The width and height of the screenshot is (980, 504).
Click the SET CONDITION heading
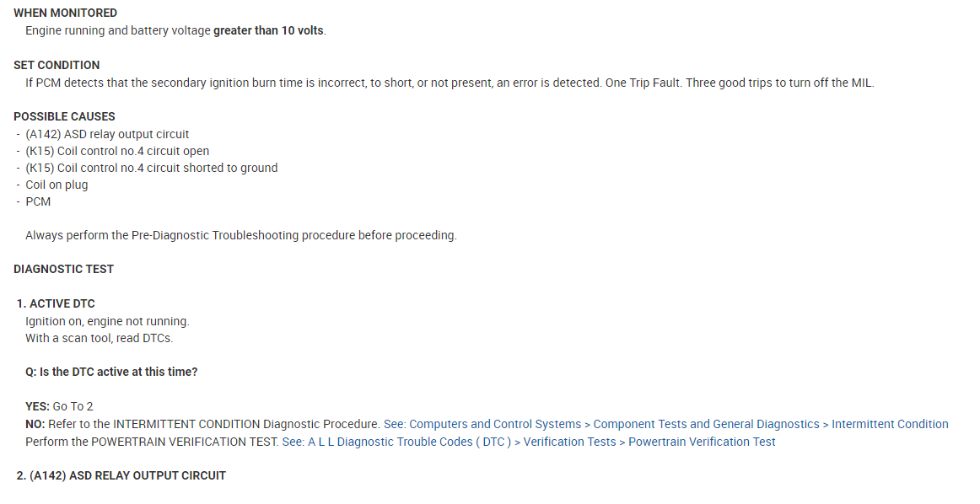[57, 65]
